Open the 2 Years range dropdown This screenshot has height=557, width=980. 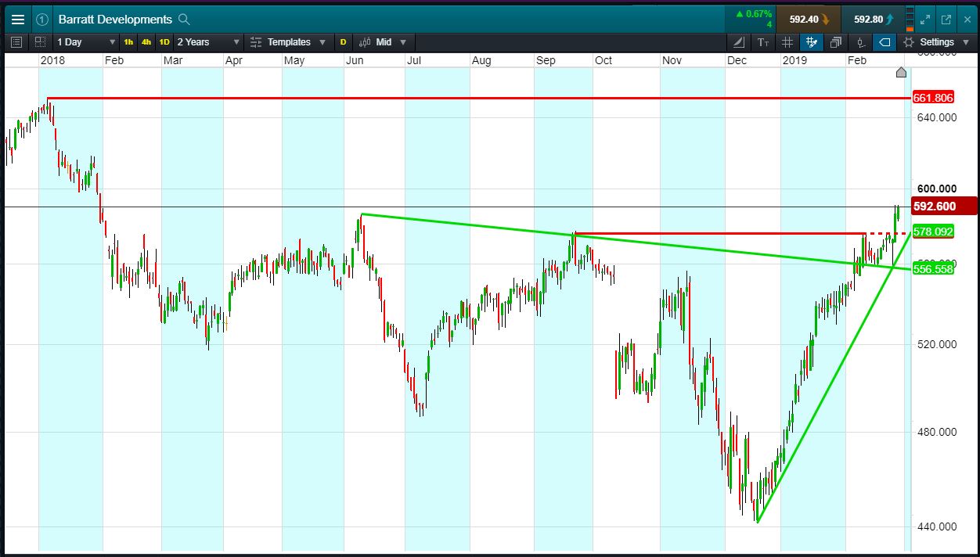click(x=208, y=42)
